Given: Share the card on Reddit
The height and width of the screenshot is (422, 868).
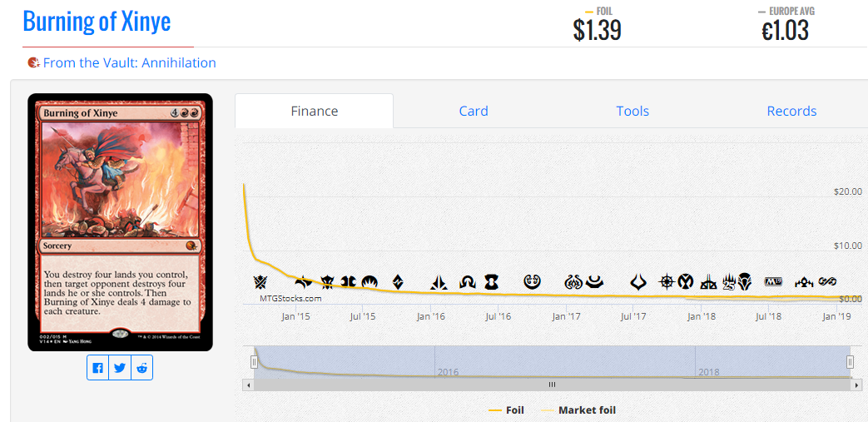Looking at the screenshot, I should (142, 368).
